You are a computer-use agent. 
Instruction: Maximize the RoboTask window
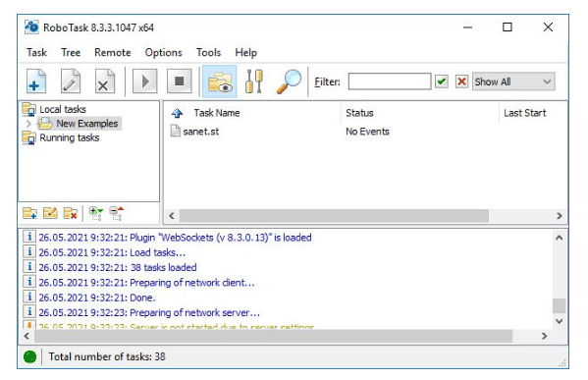click(508, 27)
